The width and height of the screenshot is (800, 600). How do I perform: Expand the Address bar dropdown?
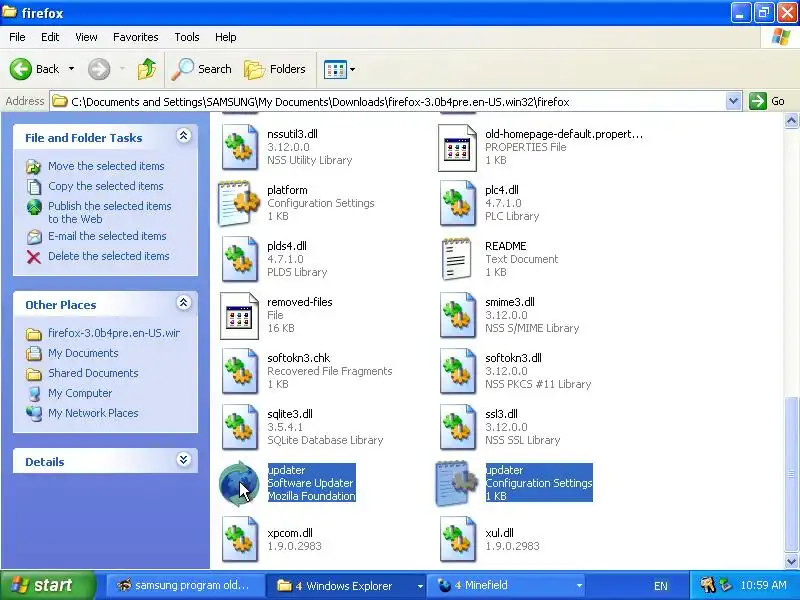733,101
